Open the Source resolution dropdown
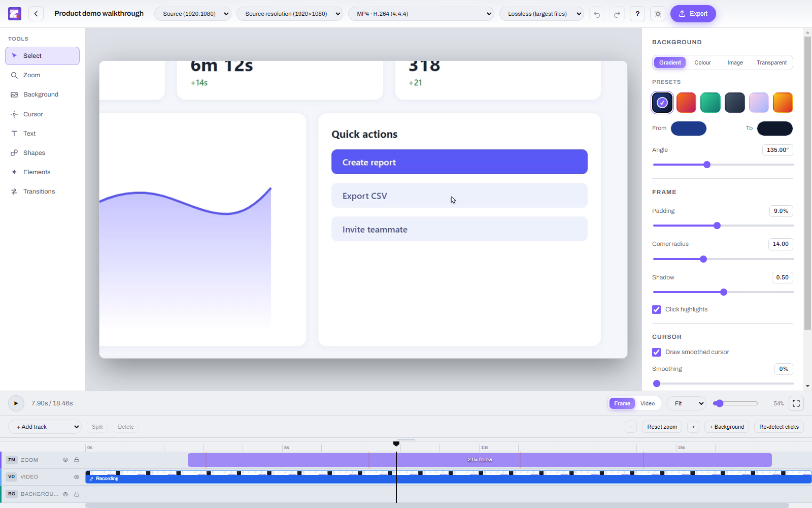The height and width of the screenshot is (508, 812). [290, 14]
